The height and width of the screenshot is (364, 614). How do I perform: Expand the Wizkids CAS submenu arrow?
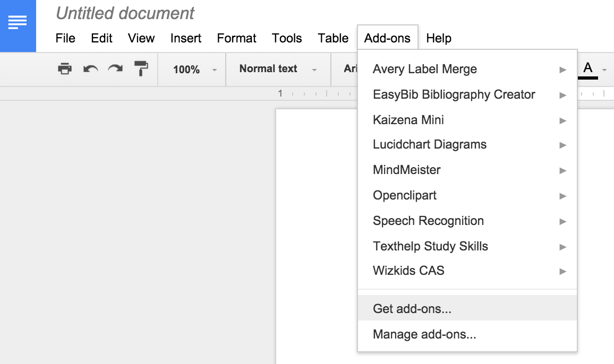click(562, 271)
